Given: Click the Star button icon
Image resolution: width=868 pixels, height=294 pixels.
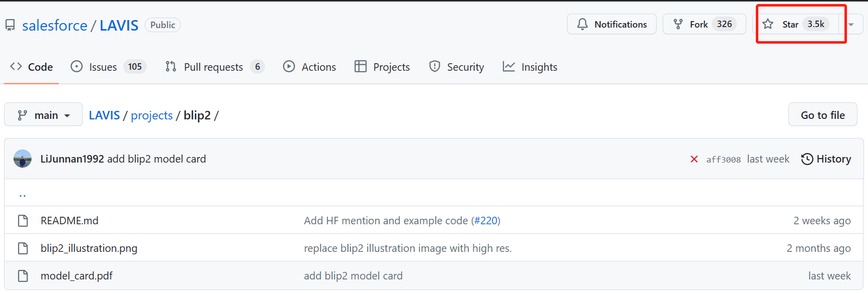Looking at the screenshot, I should click(768, 24).
